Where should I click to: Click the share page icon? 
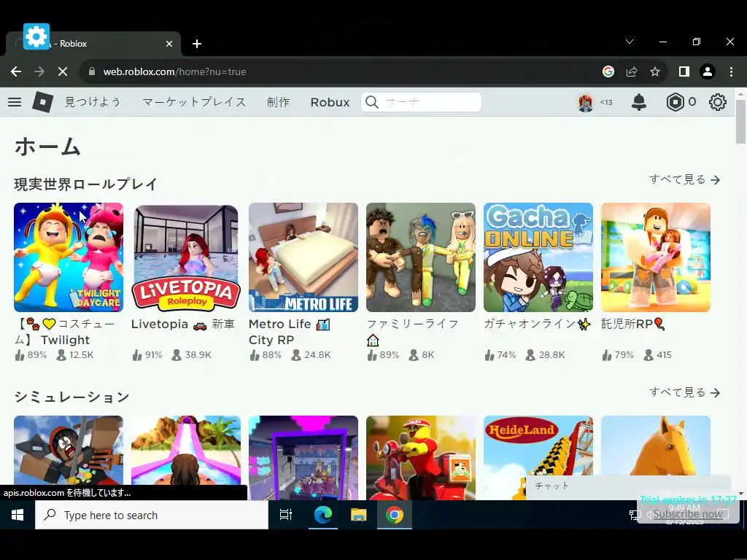(632, 71)
